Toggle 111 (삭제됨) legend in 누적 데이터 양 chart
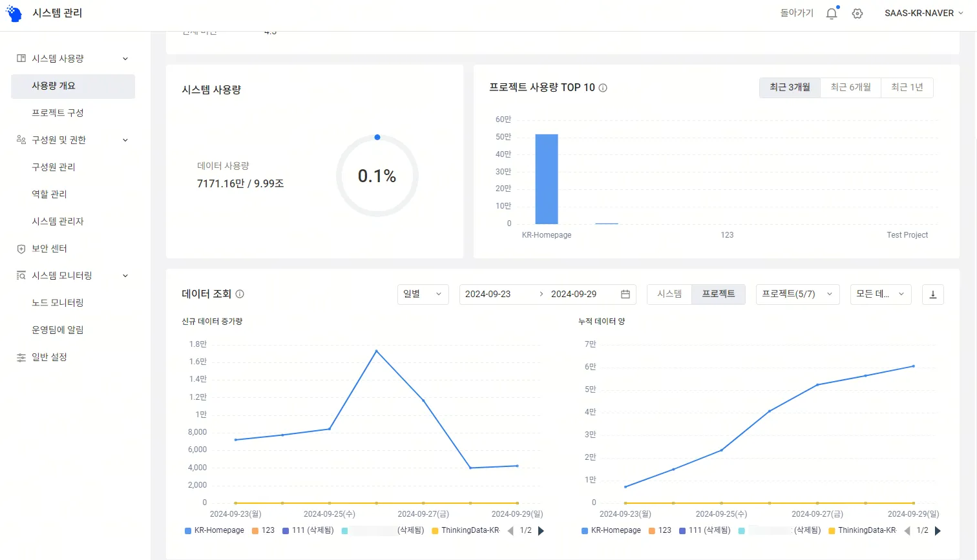 pos(705,530)
